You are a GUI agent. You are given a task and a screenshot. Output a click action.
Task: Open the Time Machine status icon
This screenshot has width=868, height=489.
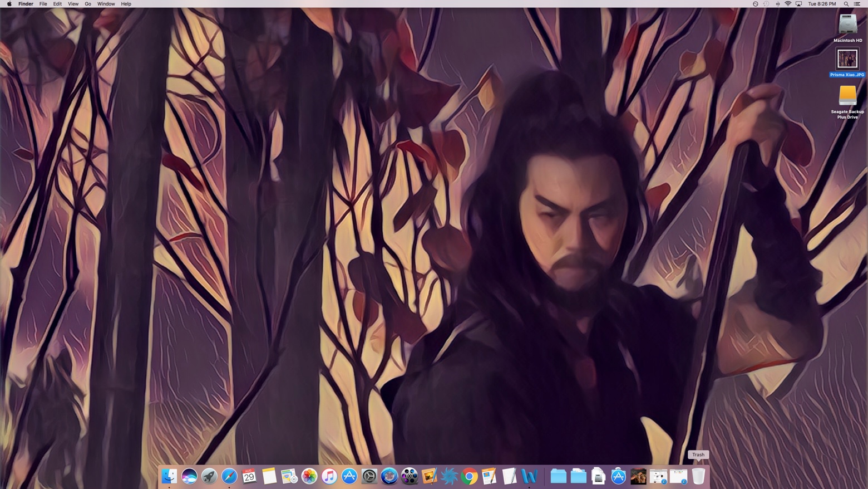point(766,4)
